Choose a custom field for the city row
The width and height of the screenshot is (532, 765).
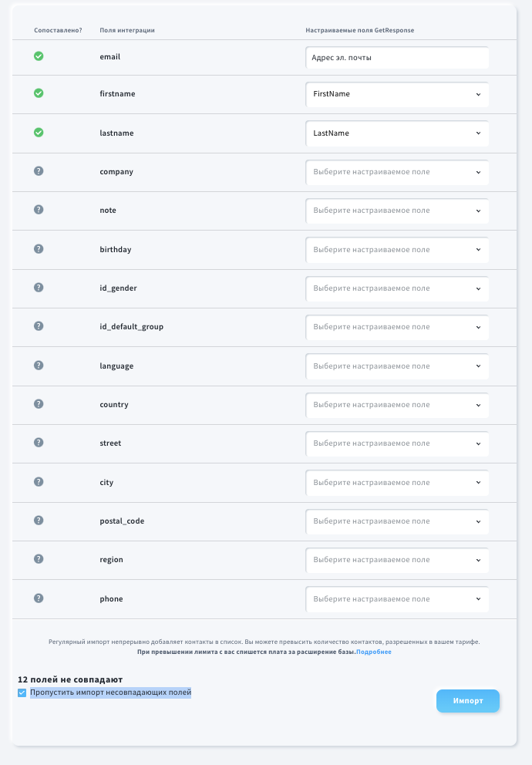coord(397,483)
